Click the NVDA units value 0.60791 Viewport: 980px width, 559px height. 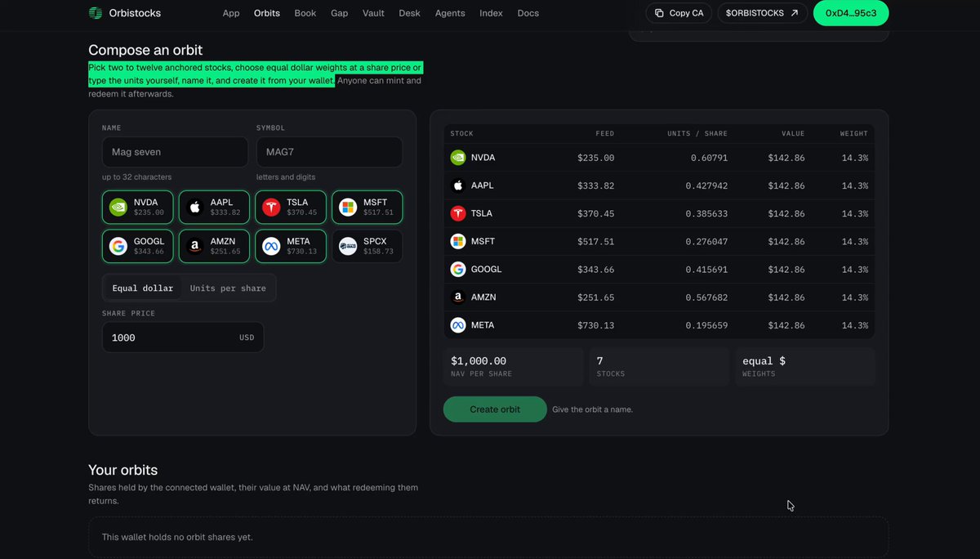pyautogui.click(x=709, y=158)
